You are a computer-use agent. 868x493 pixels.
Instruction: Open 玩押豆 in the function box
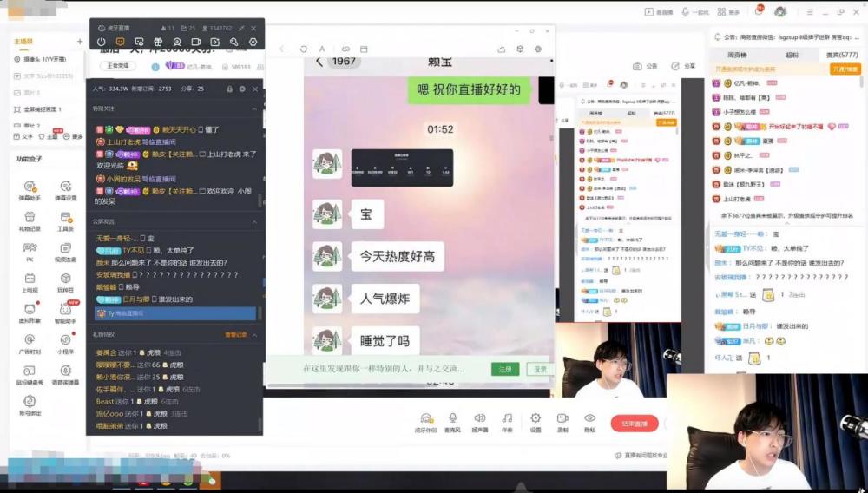[x=65, y=283]
